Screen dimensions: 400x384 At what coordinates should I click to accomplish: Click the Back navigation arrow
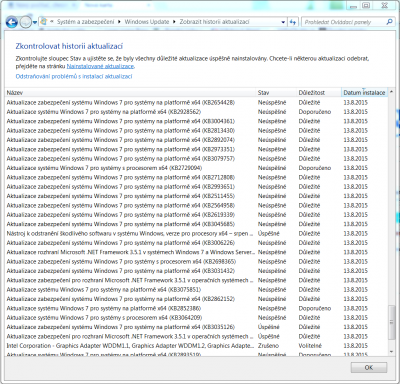[x=12, y=22]
